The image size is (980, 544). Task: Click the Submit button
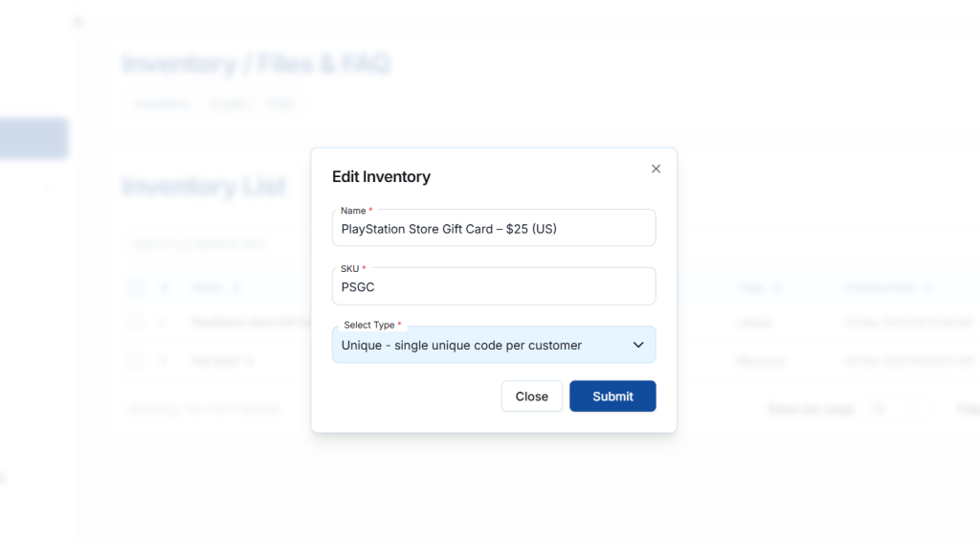click(612, 397)
